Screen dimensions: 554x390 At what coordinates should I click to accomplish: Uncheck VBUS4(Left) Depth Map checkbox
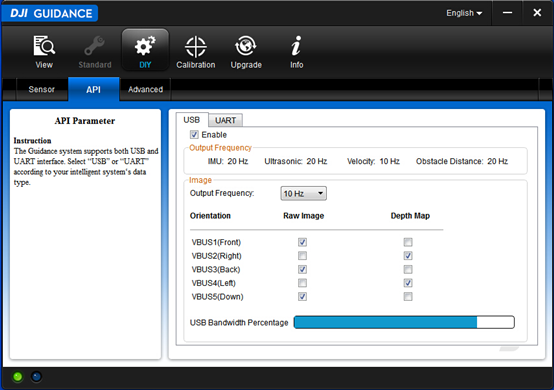pyautogui.click(x=408, y=283)
